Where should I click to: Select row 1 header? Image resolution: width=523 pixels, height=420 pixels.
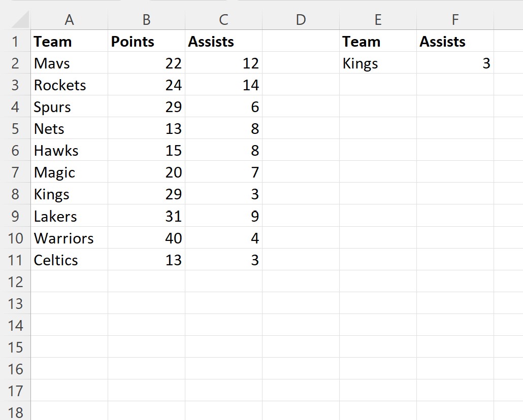[15, 41]
